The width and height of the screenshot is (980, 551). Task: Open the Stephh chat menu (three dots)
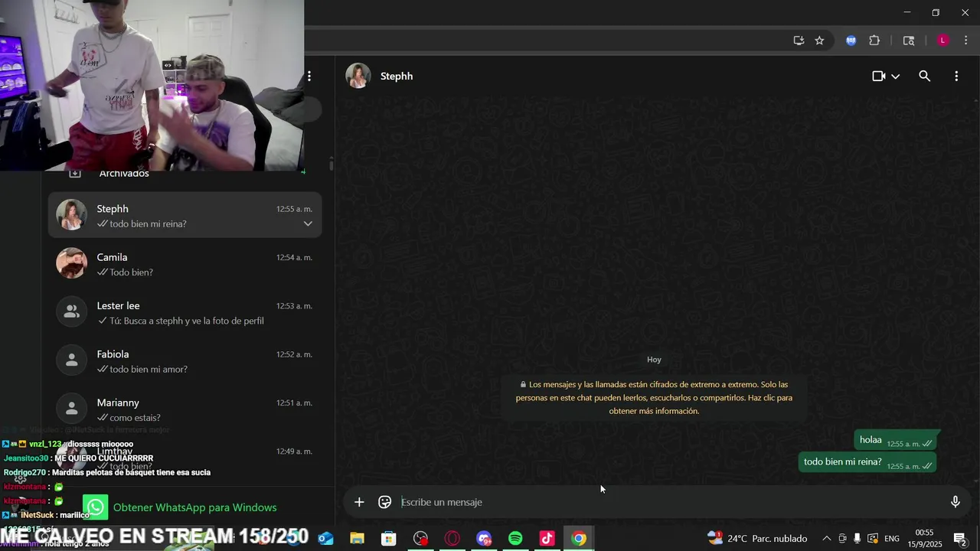pos(956,77)
